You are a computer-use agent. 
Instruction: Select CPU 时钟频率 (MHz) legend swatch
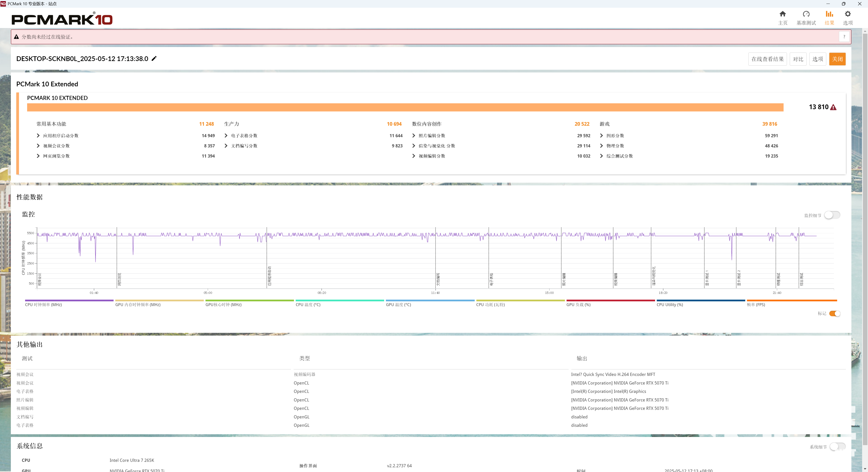pos(69,300)
